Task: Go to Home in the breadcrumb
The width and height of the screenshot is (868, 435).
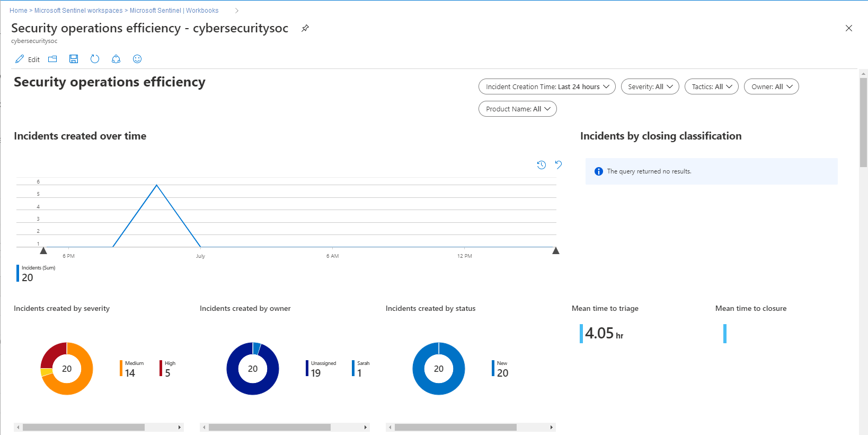Action: click(x=19, y=11)
